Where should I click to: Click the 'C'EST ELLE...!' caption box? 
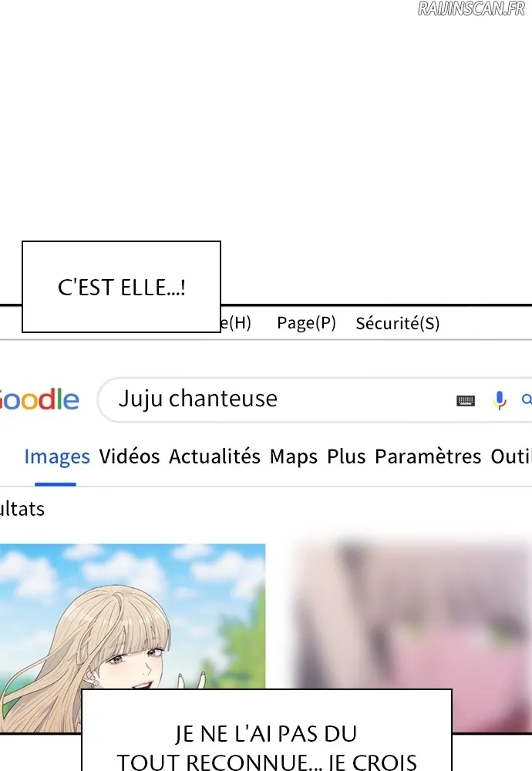pos(122,287)
